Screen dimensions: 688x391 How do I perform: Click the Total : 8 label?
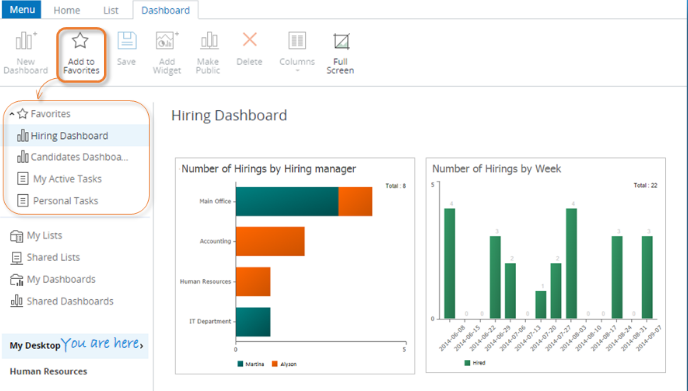(395, 186)
